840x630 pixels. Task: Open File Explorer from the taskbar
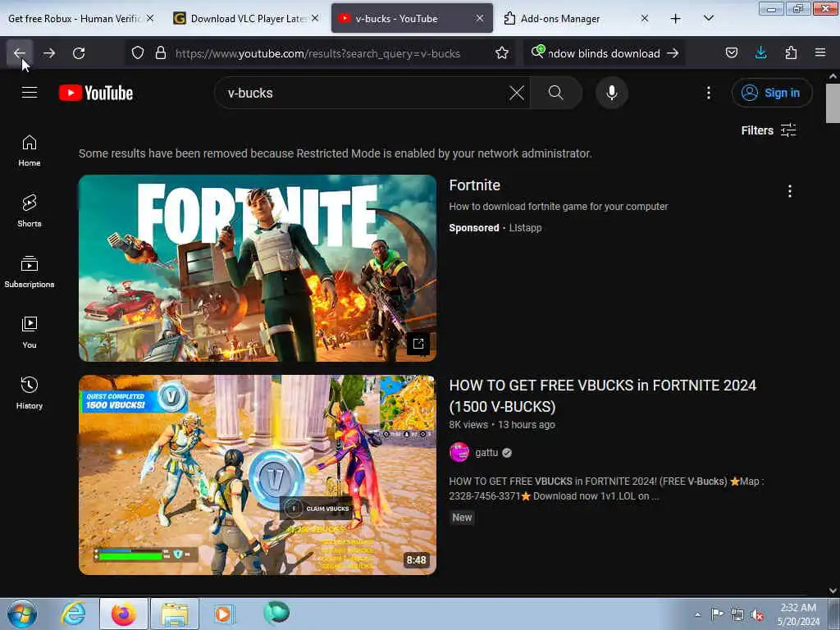click(x=175, y=614)
